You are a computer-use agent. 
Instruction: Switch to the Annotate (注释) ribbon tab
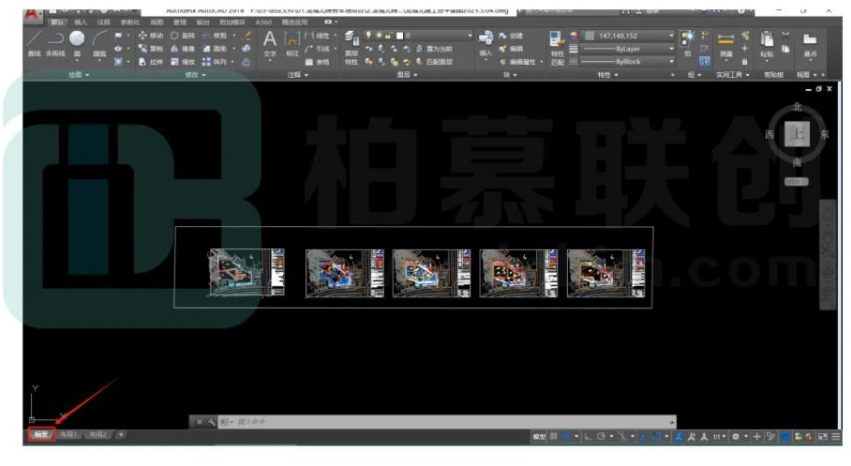point(103,22)
